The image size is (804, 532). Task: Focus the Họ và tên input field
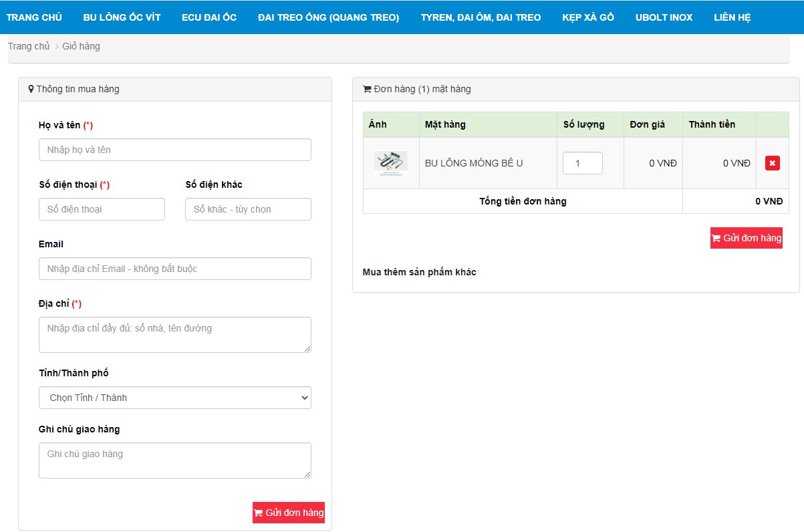click(x=174, y=150)
